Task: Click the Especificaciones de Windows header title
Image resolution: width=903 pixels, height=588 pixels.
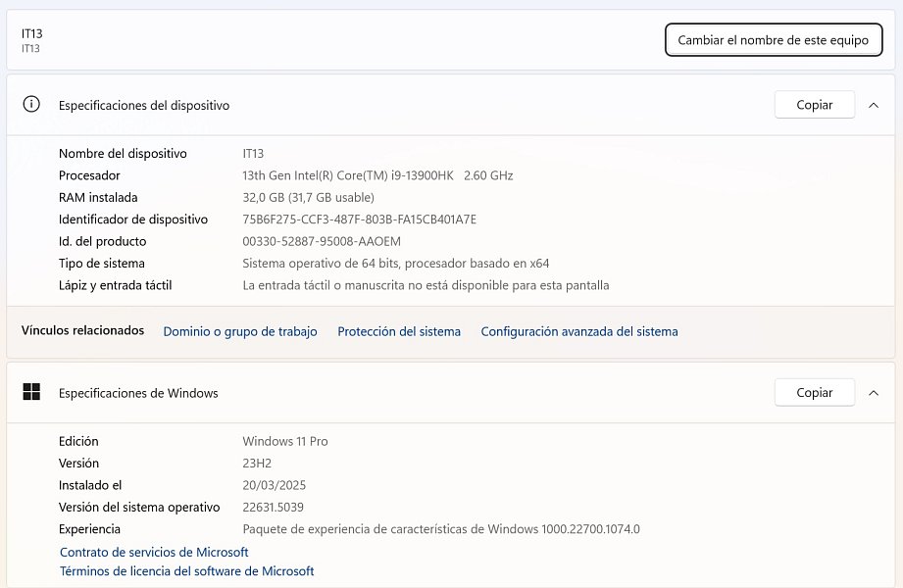Action: (x=138, y=393)
